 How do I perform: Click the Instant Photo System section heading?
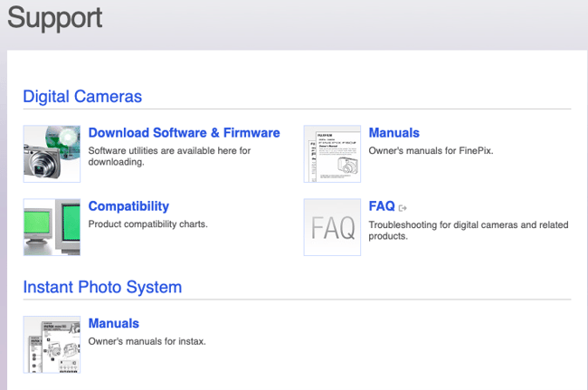[102, 287]
